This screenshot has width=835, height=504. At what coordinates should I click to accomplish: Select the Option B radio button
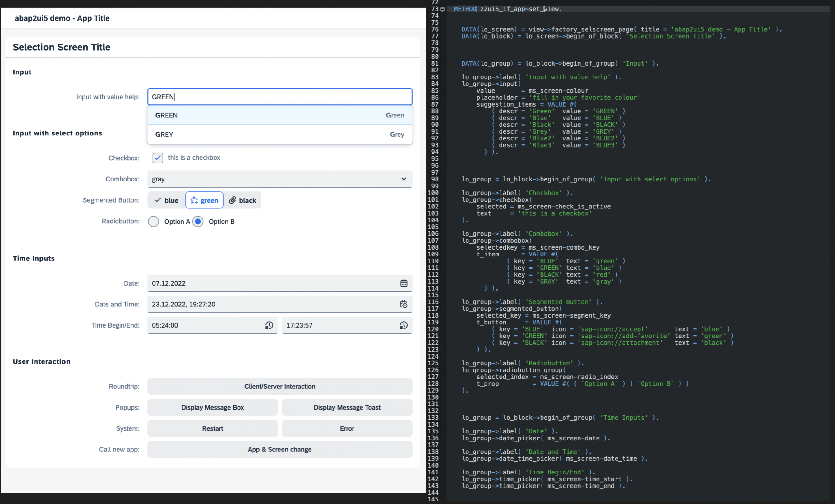click(198, 222)
